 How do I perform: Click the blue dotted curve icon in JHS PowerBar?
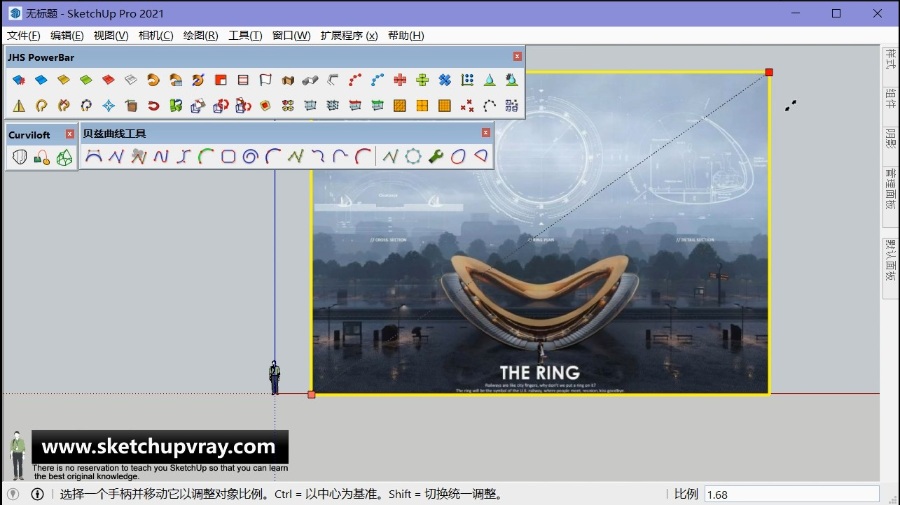pyautogui.click(x=377, y=80)
